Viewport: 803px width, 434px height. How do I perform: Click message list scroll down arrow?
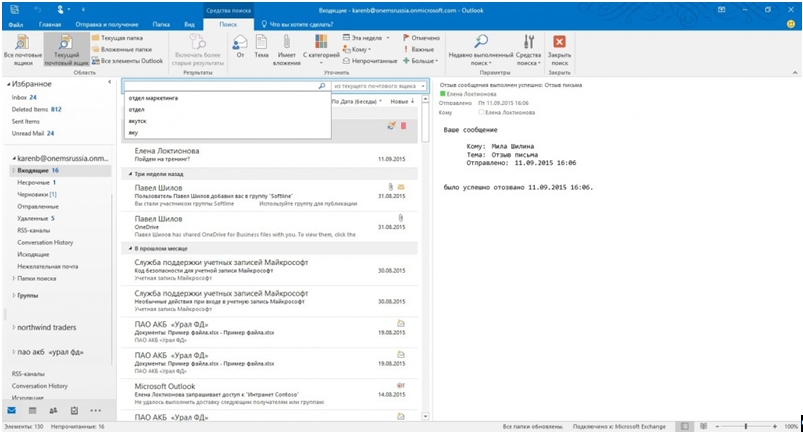425,417
